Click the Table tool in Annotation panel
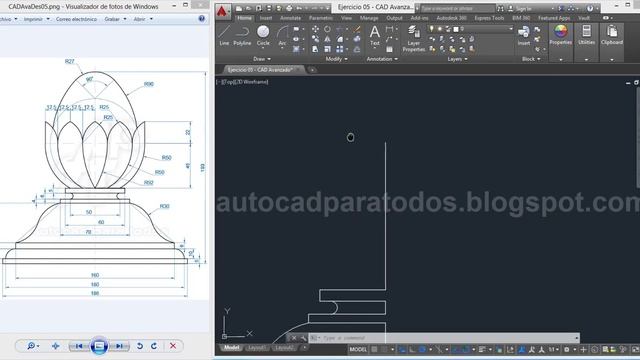This screenshot has width=640, height=360. 389,49
